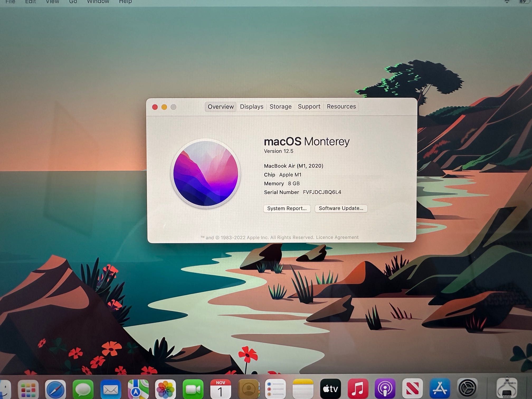Click the System Report... button
This screenshot has height=399, width=532.
tap(287, 208)
